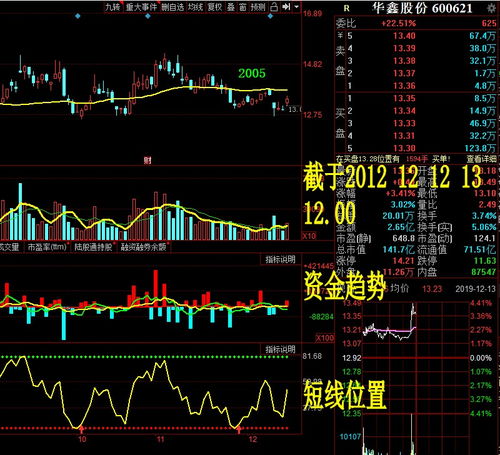Open the settings gear beside 华鑫股份 600621
This screenshot has height=455, width=500.
point(491,8)
